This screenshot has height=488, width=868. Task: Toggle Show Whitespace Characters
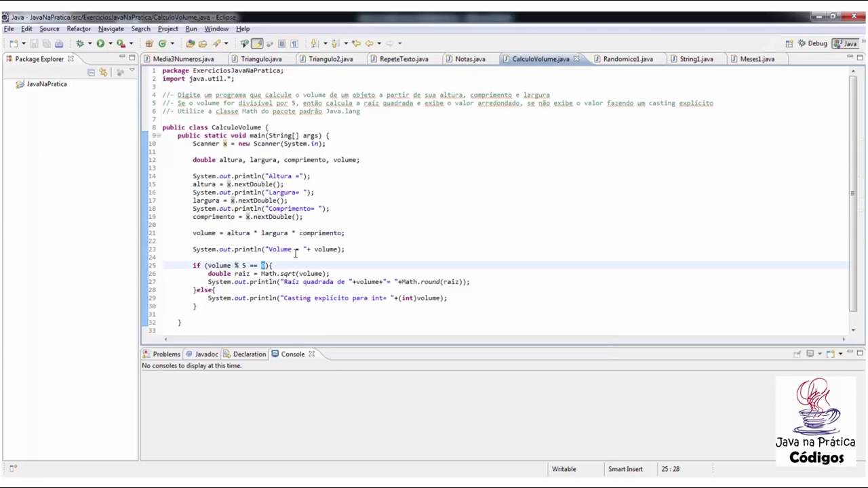coord(294,43)
